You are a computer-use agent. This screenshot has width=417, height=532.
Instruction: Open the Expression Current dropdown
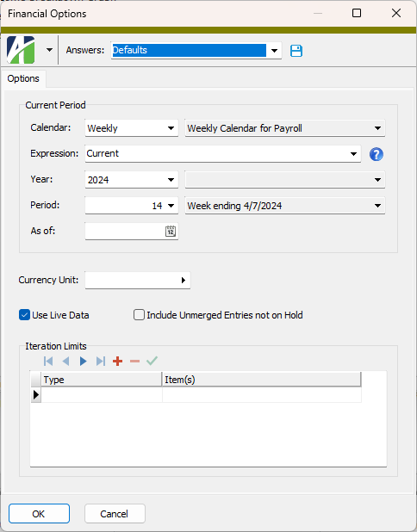[223, 154]
